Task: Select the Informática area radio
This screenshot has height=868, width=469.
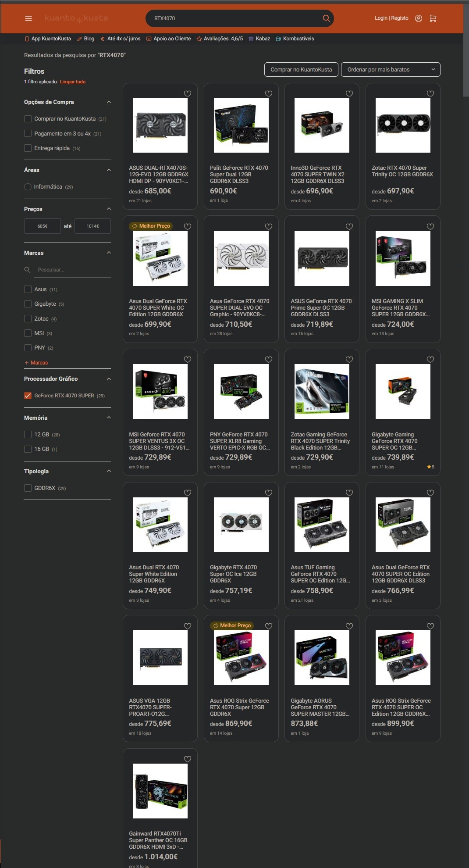Action: (28, 187)
